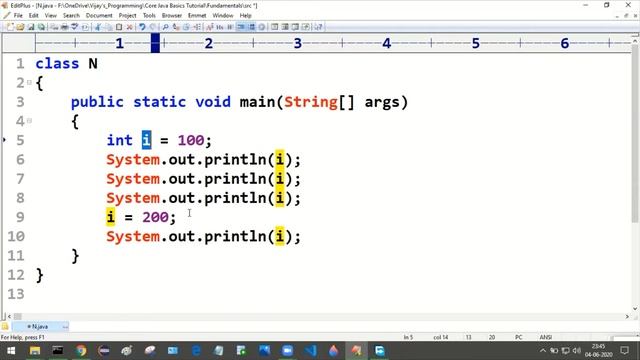Click the Open file toolbar icon

(20, 27)
